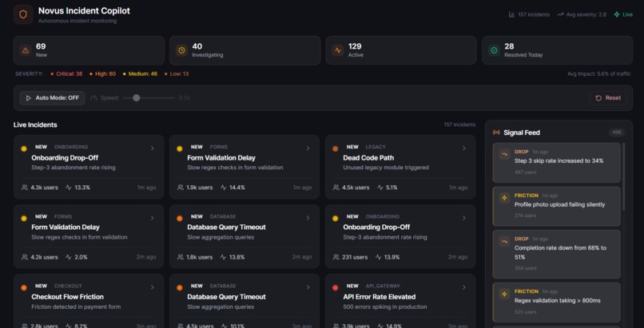The height and width of the screenshot is (328, 644).
Task: Expand Database Query Timeout 1.8k users chevron
Action: (308, 218)
